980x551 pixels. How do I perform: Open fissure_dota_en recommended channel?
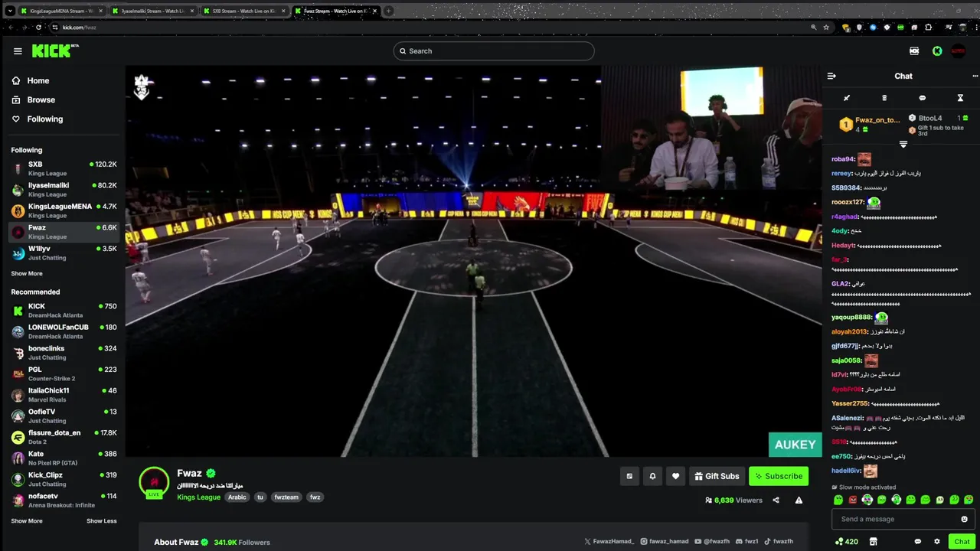(x=64, y=437)
